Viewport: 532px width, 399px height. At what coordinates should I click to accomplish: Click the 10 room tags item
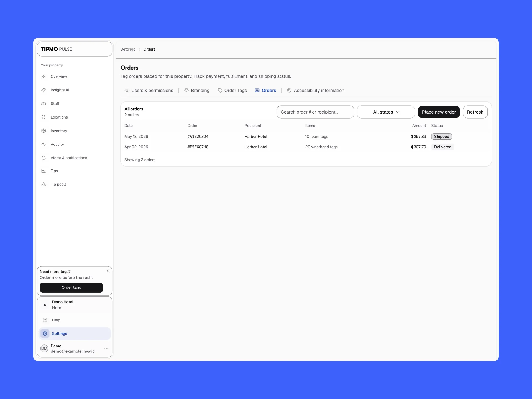[316, 137]
